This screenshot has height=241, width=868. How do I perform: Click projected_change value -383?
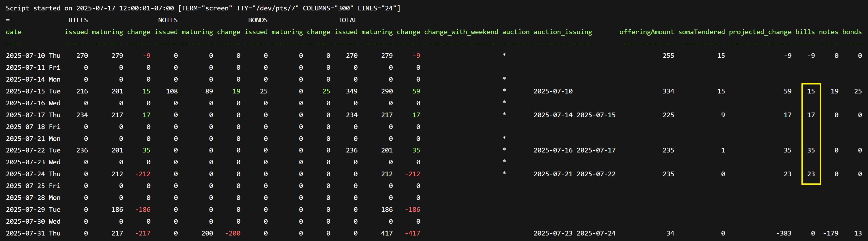point(784,233)
